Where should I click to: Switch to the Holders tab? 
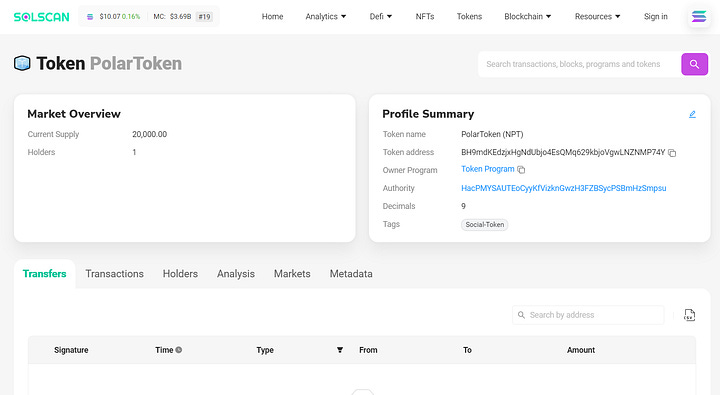click(x=180, y=274)
